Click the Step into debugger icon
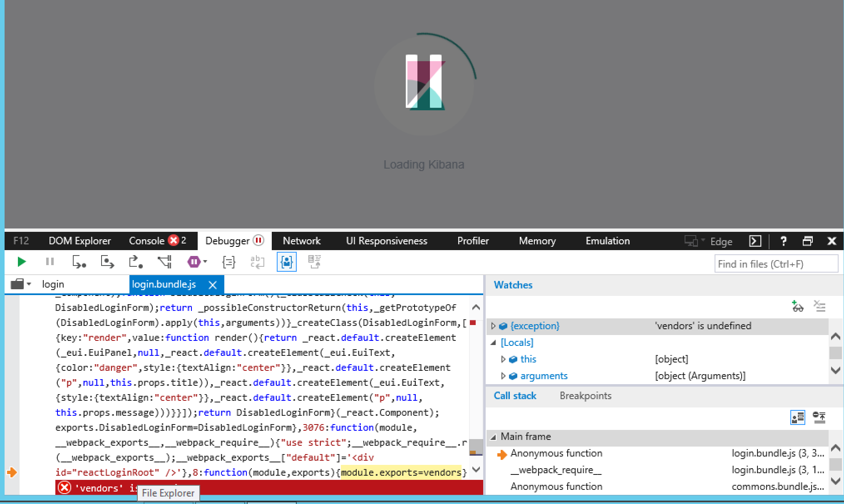844x504 pixels. point(79,262)
